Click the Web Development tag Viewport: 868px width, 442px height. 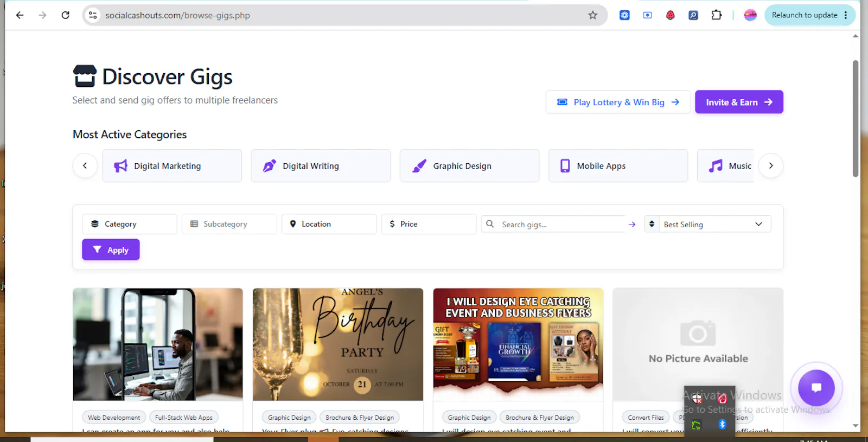pyautogui.click(x=114, y=418)
